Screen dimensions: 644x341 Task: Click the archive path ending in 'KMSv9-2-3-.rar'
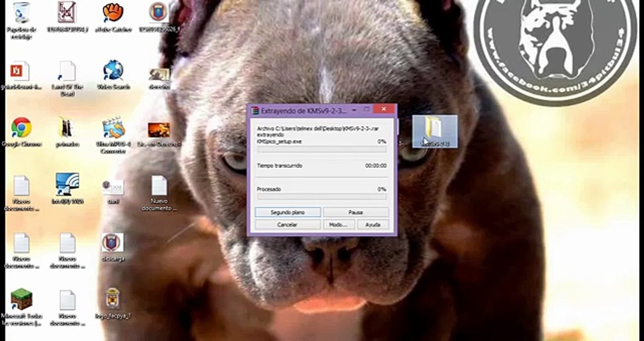click(x=318, y=128)
